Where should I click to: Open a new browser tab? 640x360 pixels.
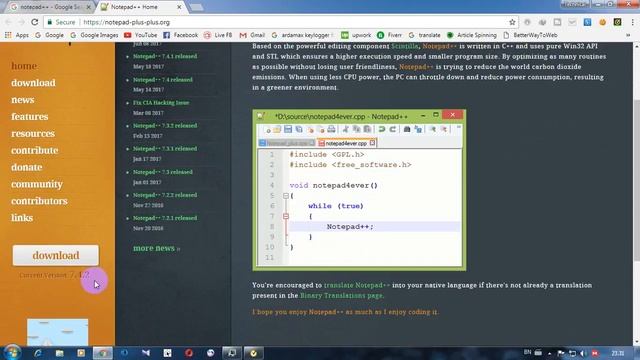tap(196, 7)
